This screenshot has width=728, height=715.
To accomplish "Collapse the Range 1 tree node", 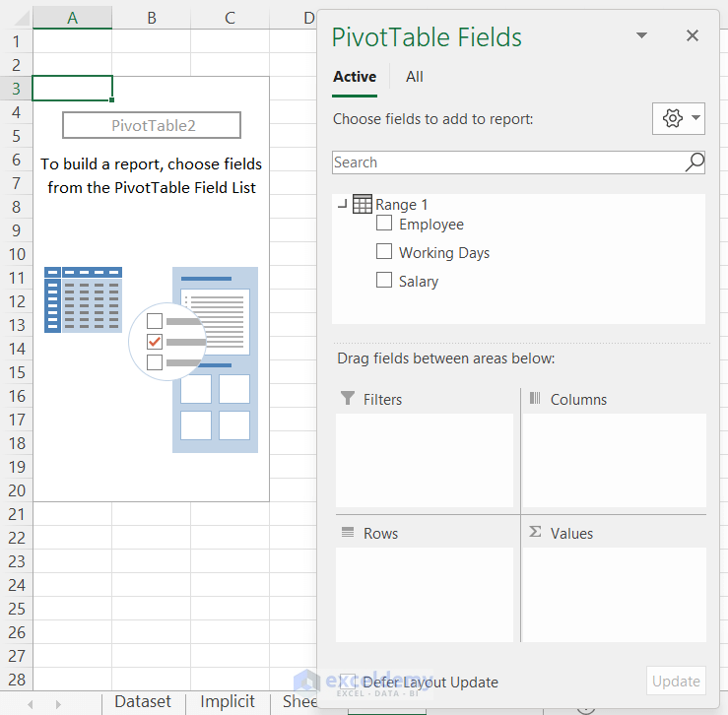I will [x=342, y=205].
